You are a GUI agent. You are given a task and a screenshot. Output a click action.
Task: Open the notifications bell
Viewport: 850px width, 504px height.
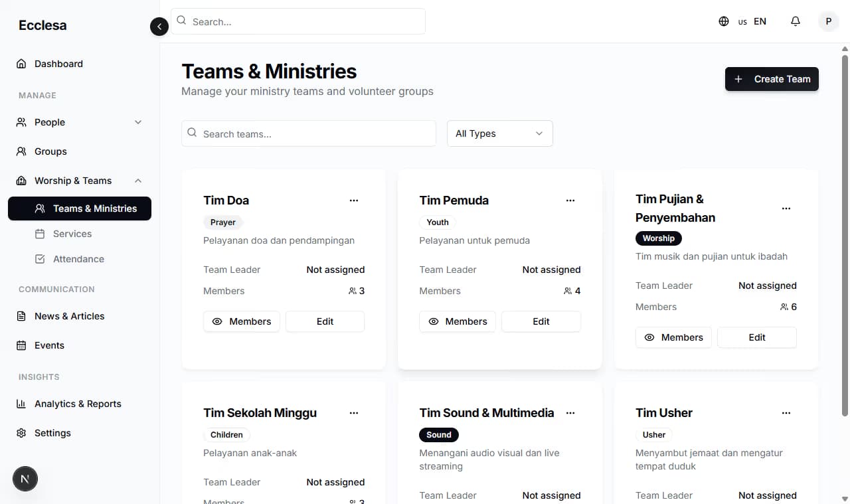click(796, 21)
